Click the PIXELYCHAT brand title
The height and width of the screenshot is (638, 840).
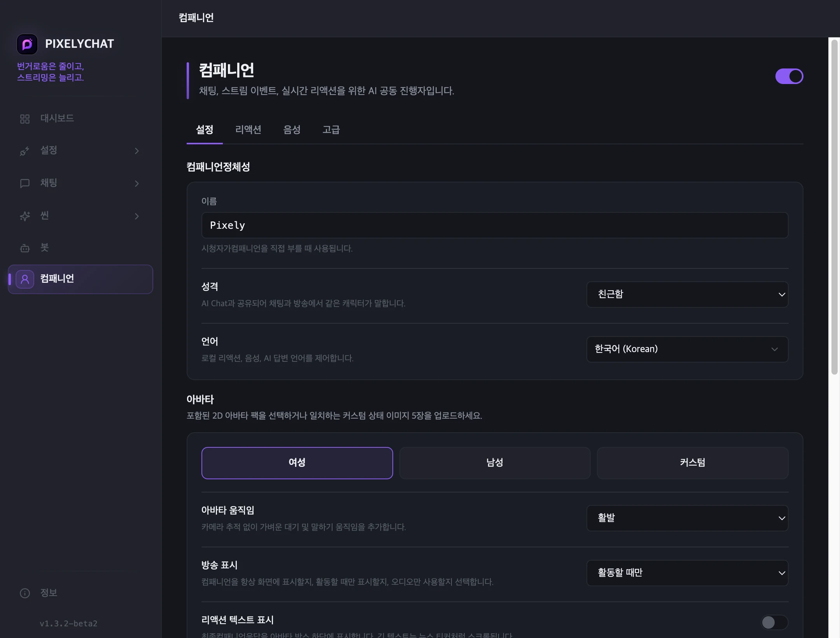pos(80,44)
